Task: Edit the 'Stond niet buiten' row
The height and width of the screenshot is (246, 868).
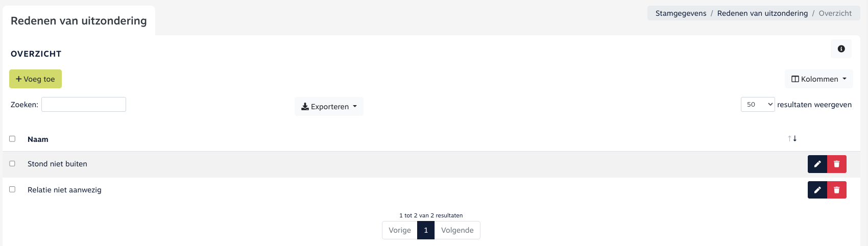Action: (817, 164)
